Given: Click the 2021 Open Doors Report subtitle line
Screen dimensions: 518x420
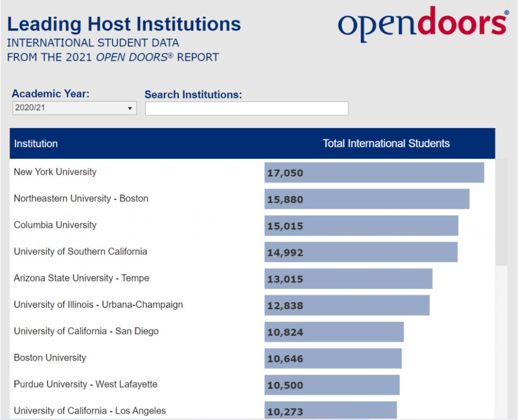Looking at the screenshot, I should pyautogui.click(x=113, y=57).
